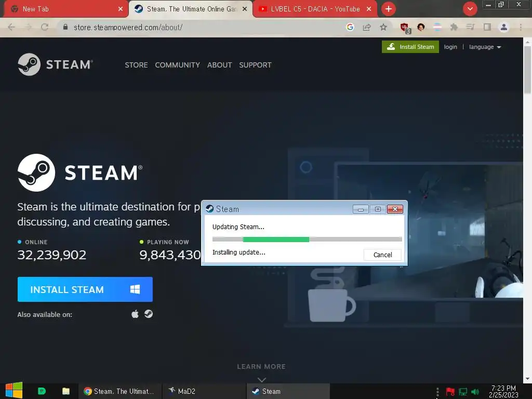Viewport: 532px width, 399px height.
Task: View site info via the padlock icon
Action: [65, 27]
